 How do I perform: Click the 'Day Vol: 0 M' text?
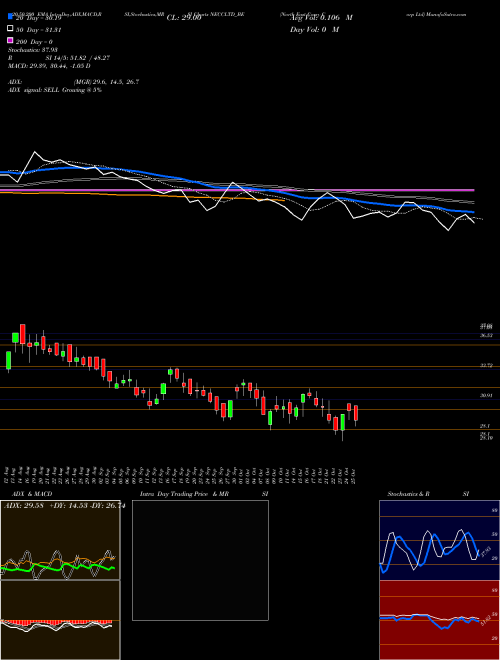[314, 30]
